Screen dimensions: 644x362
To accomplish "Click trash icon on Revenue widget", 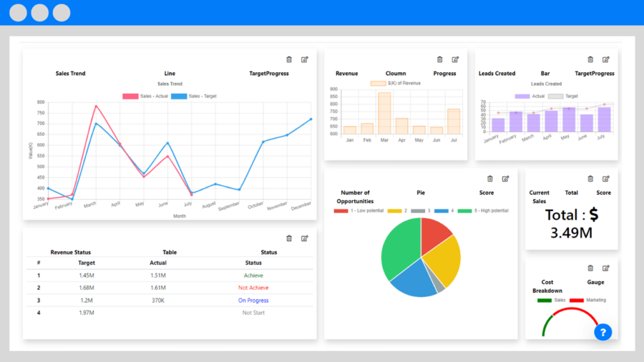I will click(440, 60).
